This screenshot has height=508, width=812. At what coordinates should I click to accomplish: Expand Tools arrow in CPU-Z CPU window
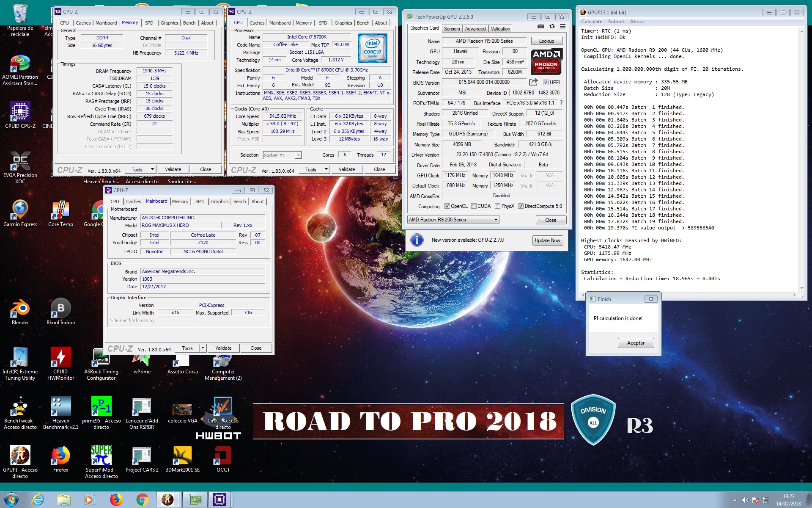326,169
